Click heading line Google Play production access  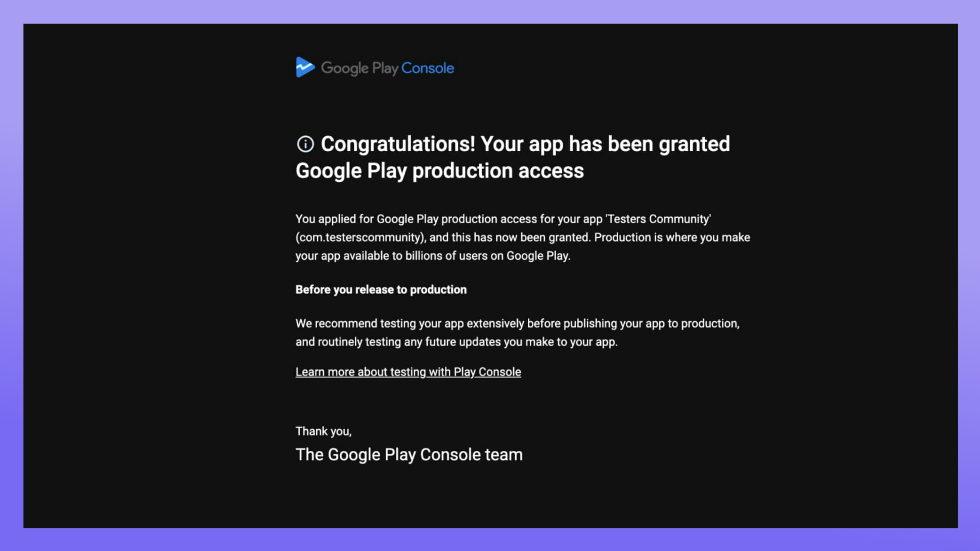click(x=439, y=171)
